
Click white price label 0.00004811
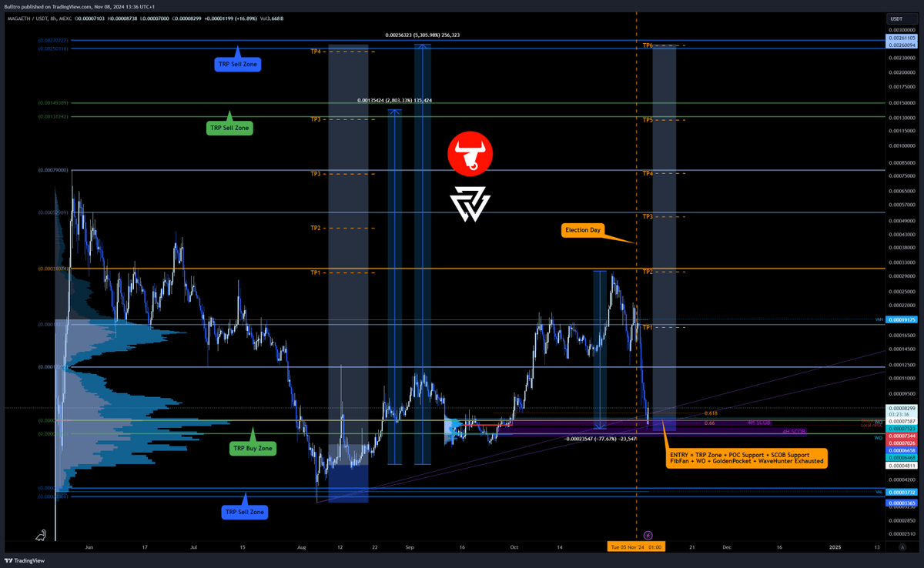901,466
